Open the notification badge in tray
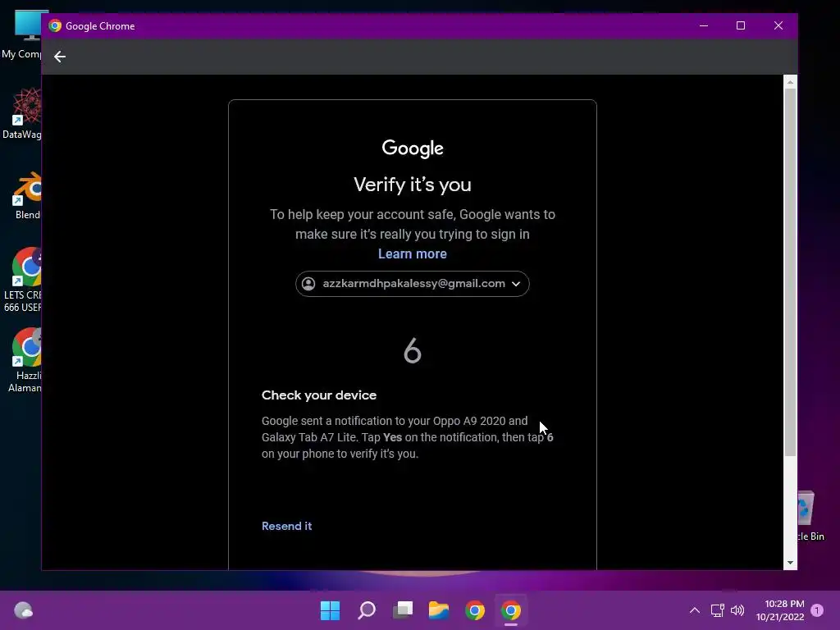 (817, 610)
